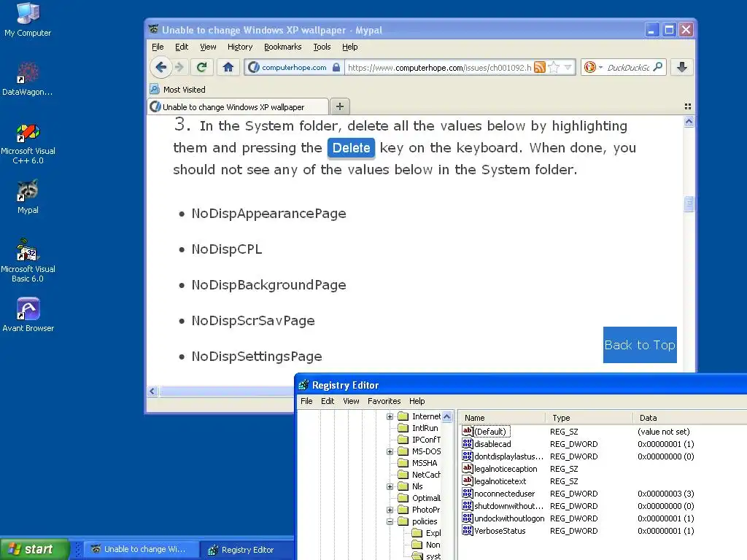This screenshot has height=560, width=747.
Task: Click the Back to Top button
Action: point(640,345)
